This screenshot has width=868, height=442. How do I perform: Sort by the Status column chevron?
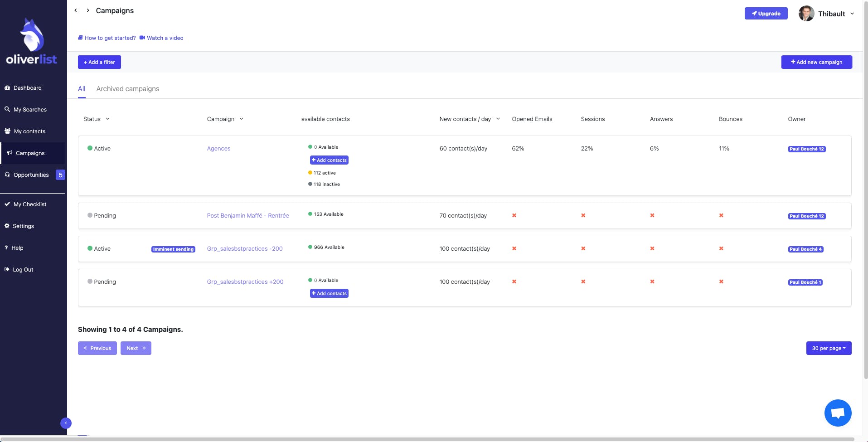pyautogui.click(x=108, y=119)
